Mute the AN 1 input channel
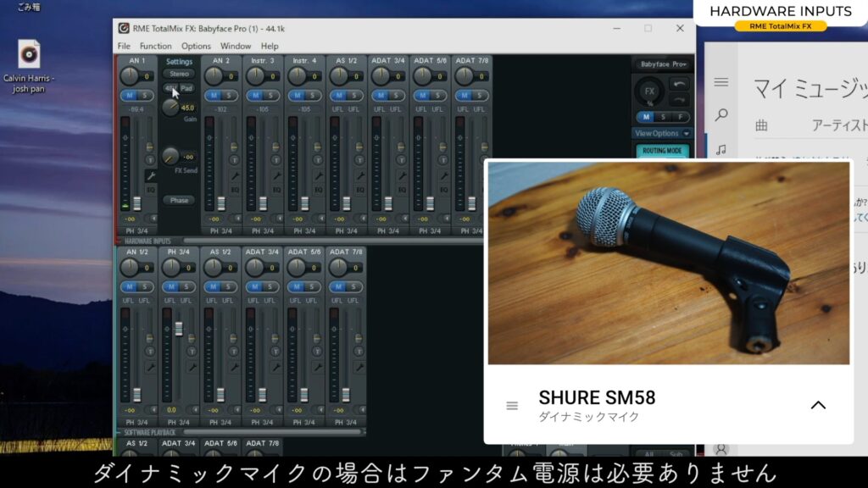Viewport: 868px width, 488px height. tap(130, 95)
